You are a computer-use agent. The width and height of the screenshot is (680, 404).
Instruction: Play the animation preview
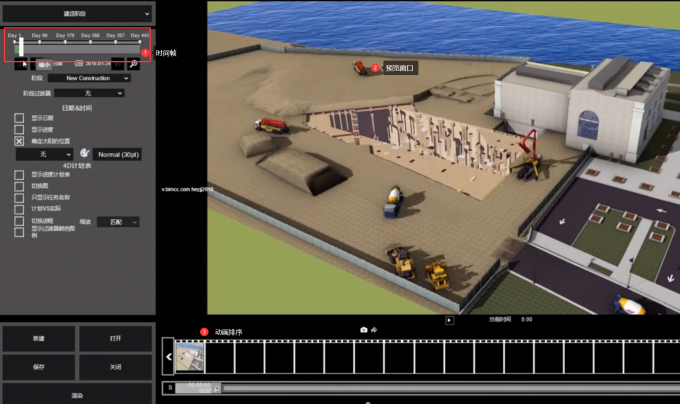(x=449, y=320)
